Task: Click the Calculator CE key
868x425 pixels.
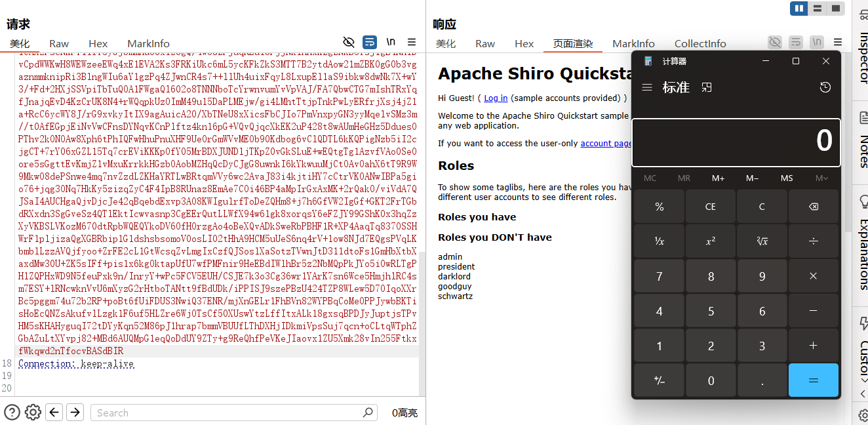Action: click(711, 207)
